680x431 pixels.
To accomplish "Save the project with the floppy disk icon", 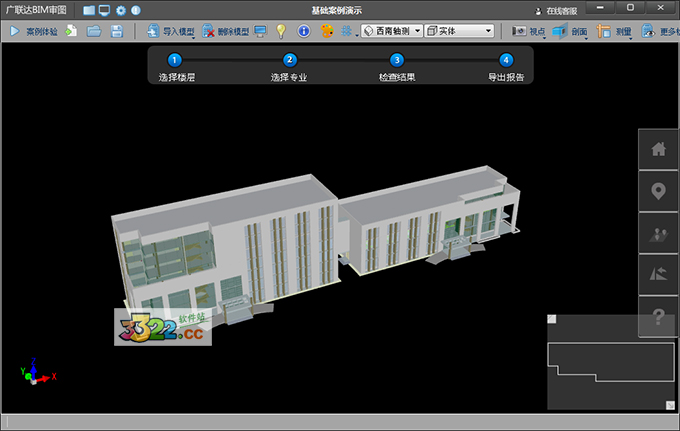I will point(117,31).
